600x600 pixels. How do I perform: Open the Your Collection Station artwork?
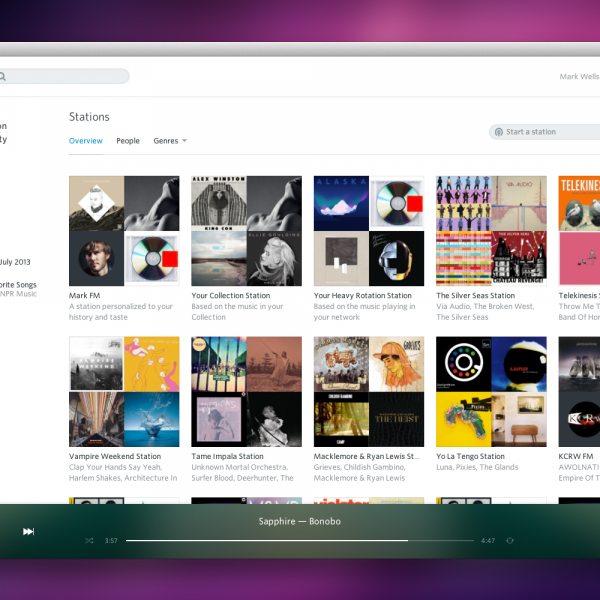click(246, 231)
